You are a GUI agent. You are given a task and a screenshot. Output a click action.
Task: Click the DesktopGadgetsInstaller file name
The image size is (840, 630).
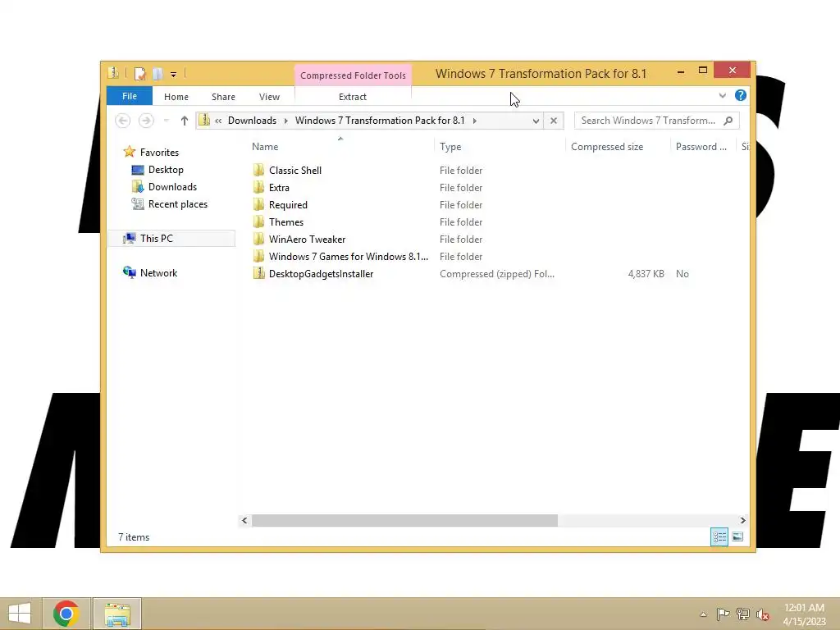321,274
